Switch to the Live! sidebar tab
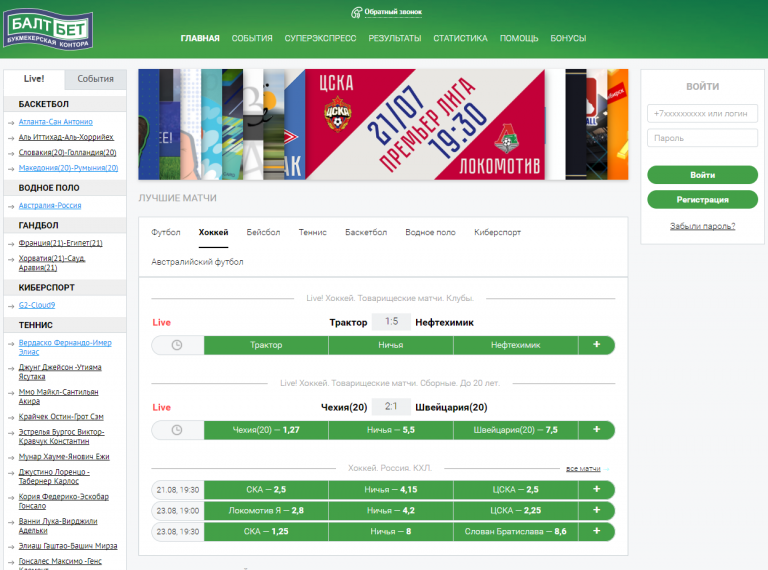 click(x=34, y=79)
